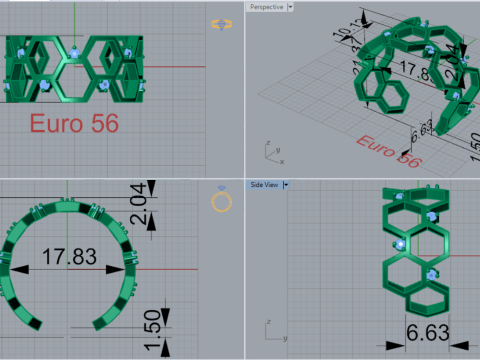Screen dimensions: 480x360
Task: Click the Side View viewport title
Action: tap(264, 185)
